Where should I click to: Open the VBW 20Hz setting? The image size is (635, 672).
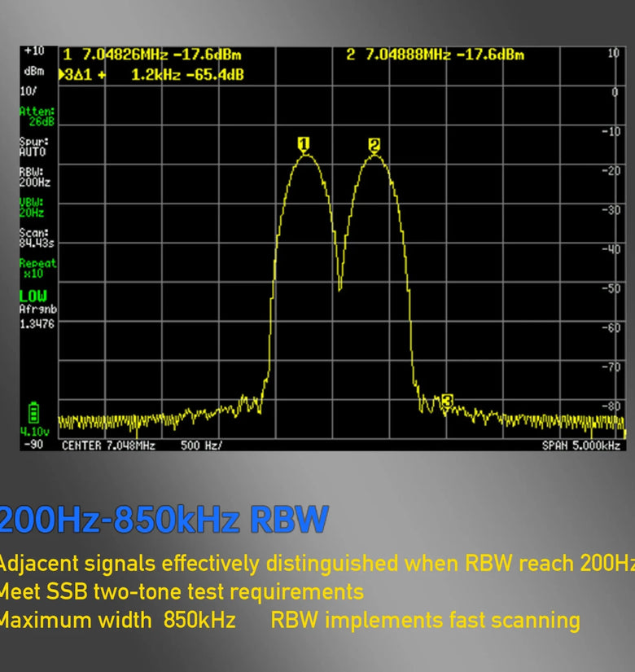34,207
